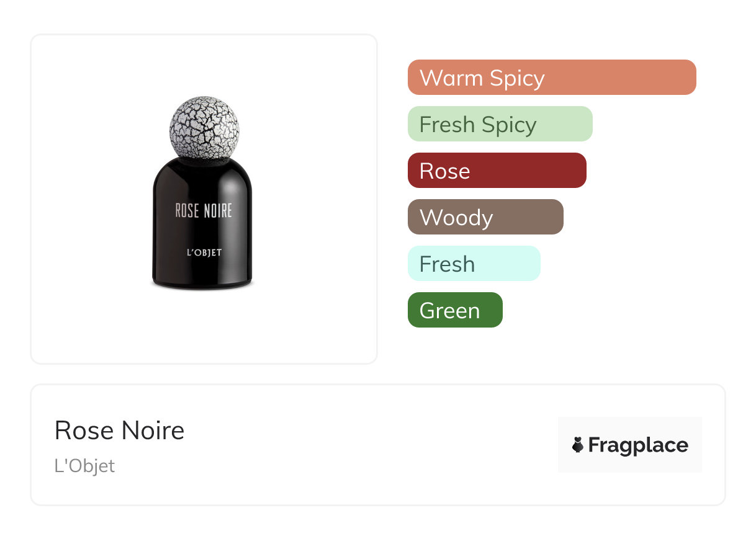Click the crackled sphere bottle cap

click(204, 129)
